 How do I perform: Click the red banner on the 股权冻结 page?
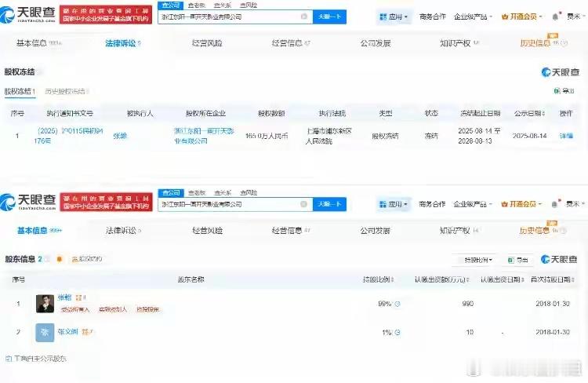pyautogui.click(x=106, y=15)
